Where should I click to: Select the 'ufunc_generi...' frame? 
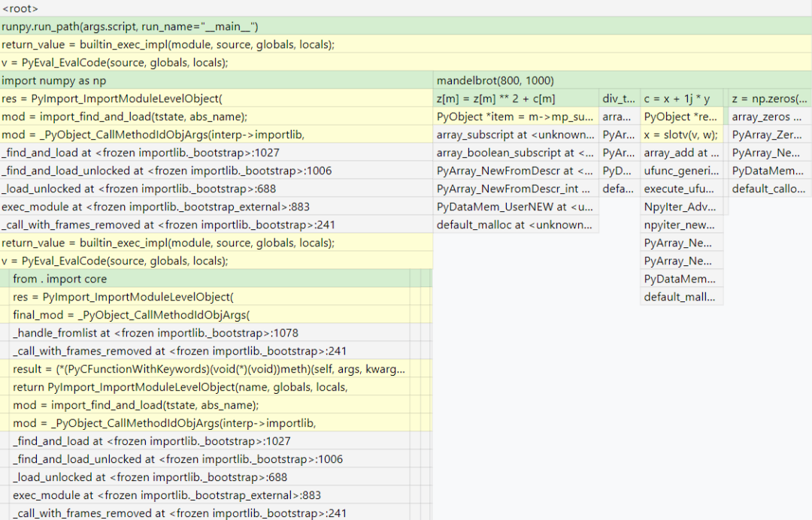click(x=681, y=171)
